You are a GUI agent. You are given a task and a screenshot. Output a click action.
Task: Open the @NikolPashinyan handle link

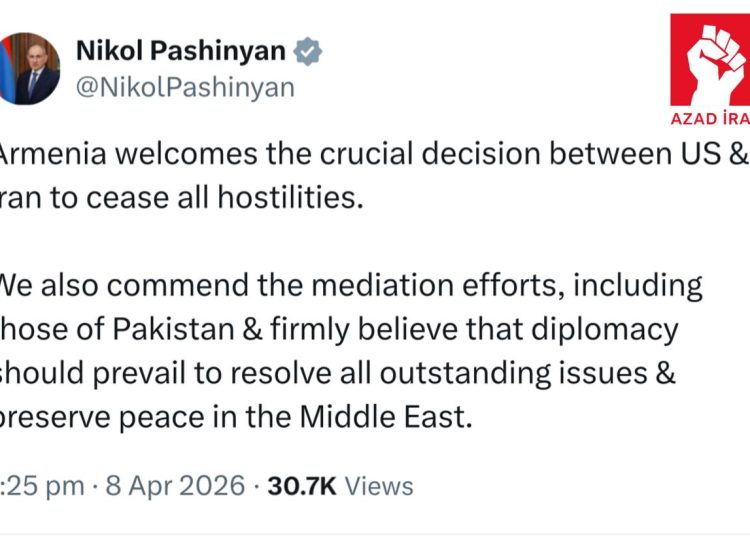[185, 87]
